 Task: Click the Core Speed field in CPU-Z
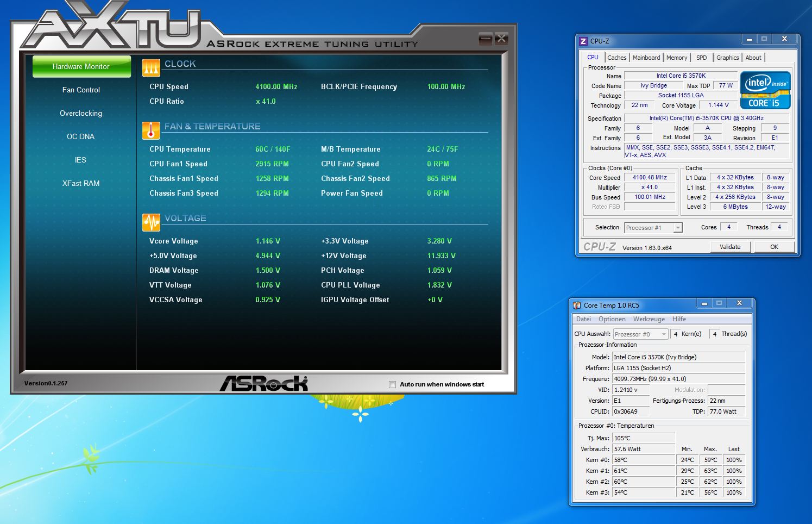tap(650, 177)
